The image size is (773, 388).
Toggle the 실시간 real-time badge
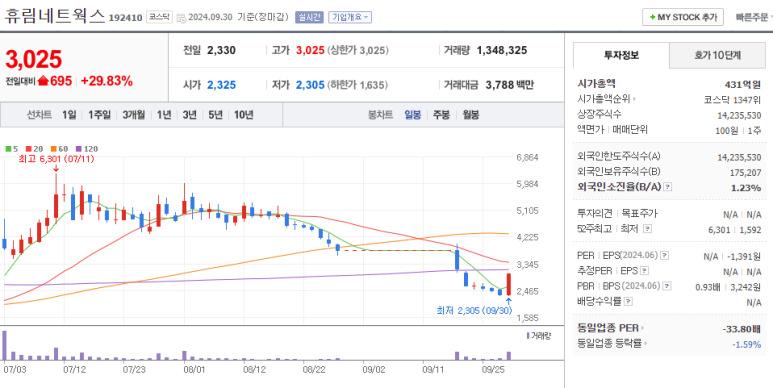309,17
